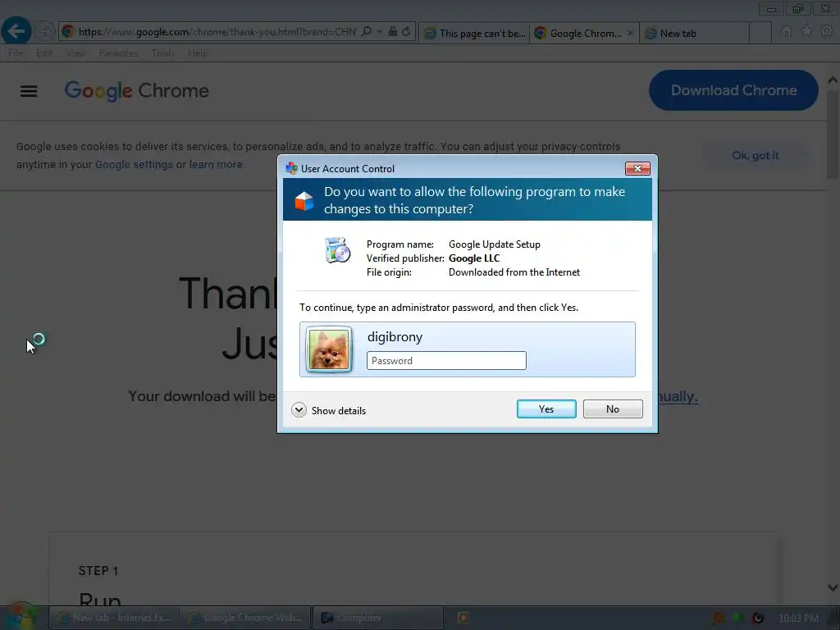The height and width of the screenshot is (630, 840).
Task: Click the Google Update Setup installer icon
Action: [x=337, y=250]
